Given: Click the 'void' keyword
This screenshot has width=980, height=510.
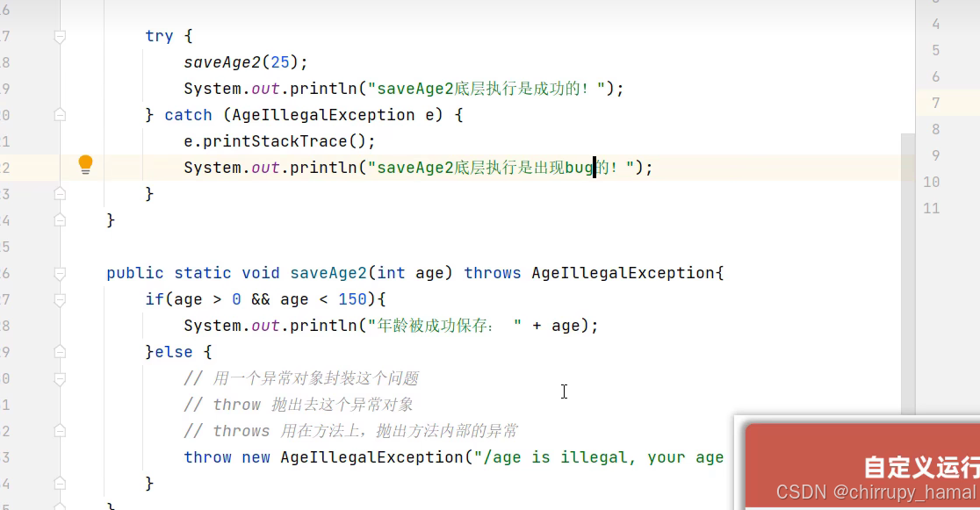Looking at the screenshot, I should tap(261, 273).
